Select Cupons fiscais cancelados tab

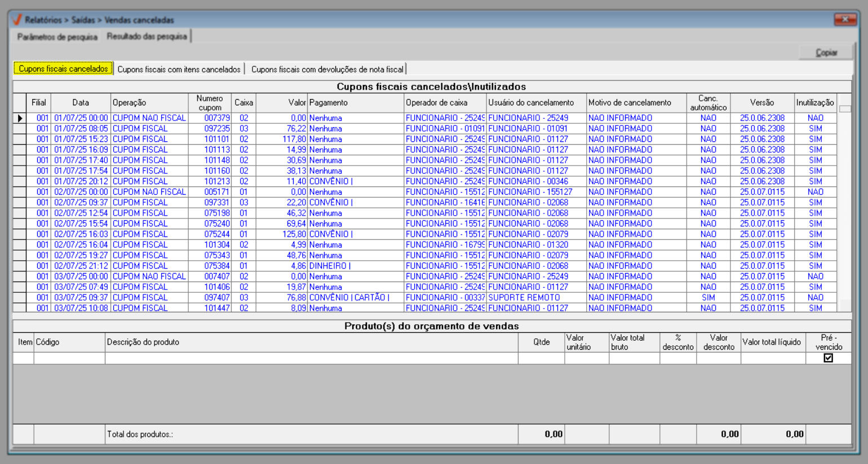pos(63,69)
